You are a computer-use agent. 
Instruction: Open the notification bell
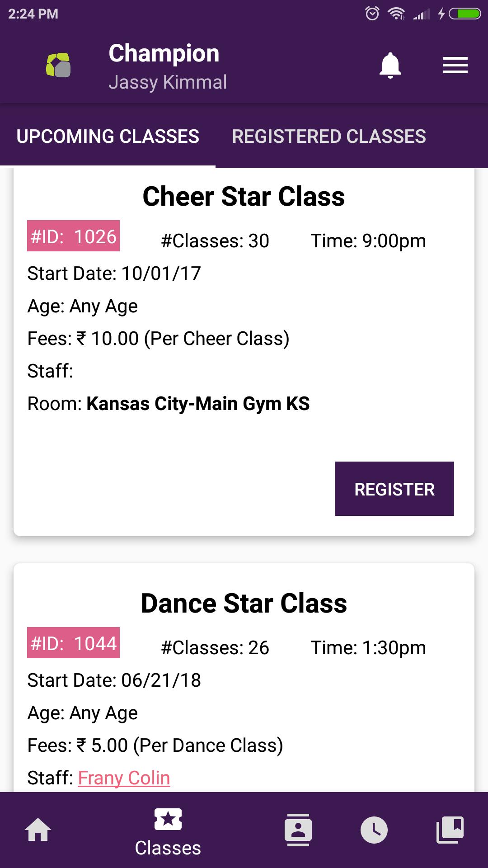pyautogui.click(x=390, y=65)
